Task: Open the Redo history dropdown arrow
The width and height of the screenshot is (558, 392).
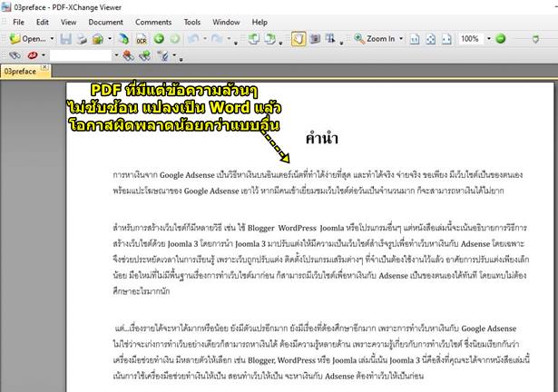Action: 229,38
